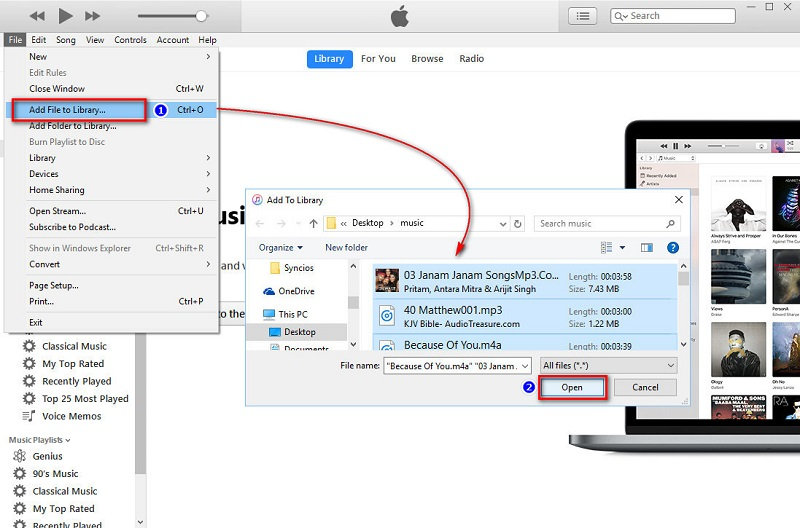The height and width of the screenshot is (528, 800).
Task: Click the New folder button
Action: 346,247
